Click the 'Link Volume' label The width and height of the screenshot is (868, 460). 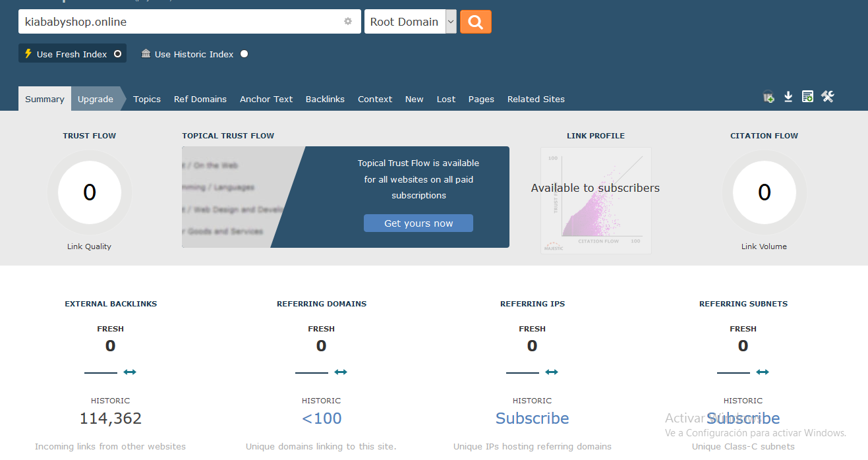[x=765, y=246]
